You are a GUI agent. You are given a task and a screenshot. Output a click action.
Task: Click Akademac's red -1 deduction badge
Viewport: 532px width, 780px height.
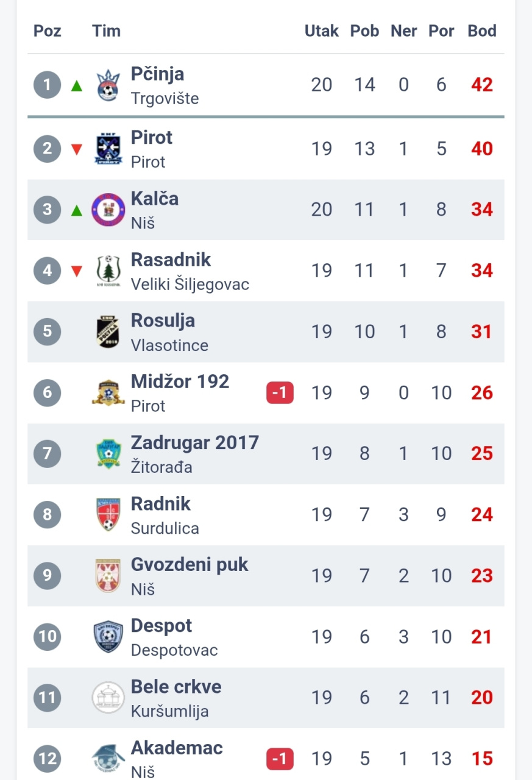[280, 759]
